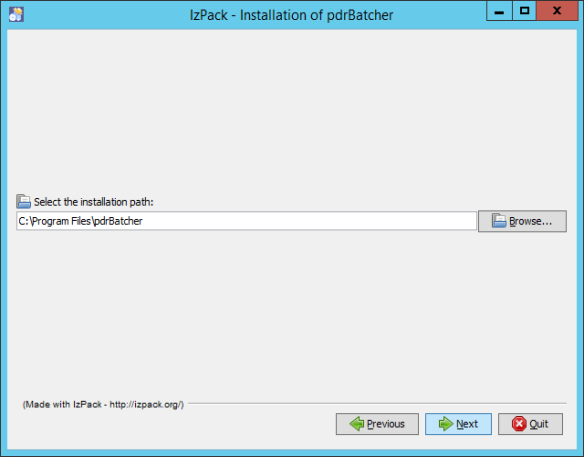Proceed by clicking the Next label
Image resolution: width=584 pixels, height=457 pixels.
click(x=467, y=424)
